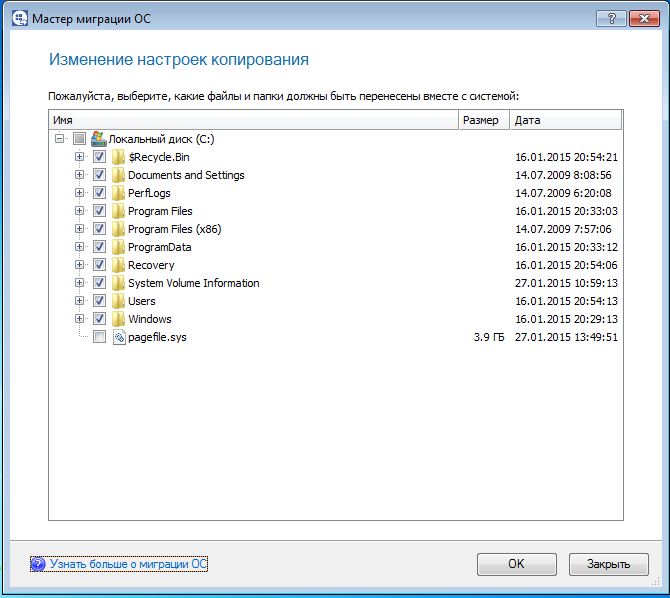Click the date 27.01.2015 13:49:51

[x=566, y=337]
